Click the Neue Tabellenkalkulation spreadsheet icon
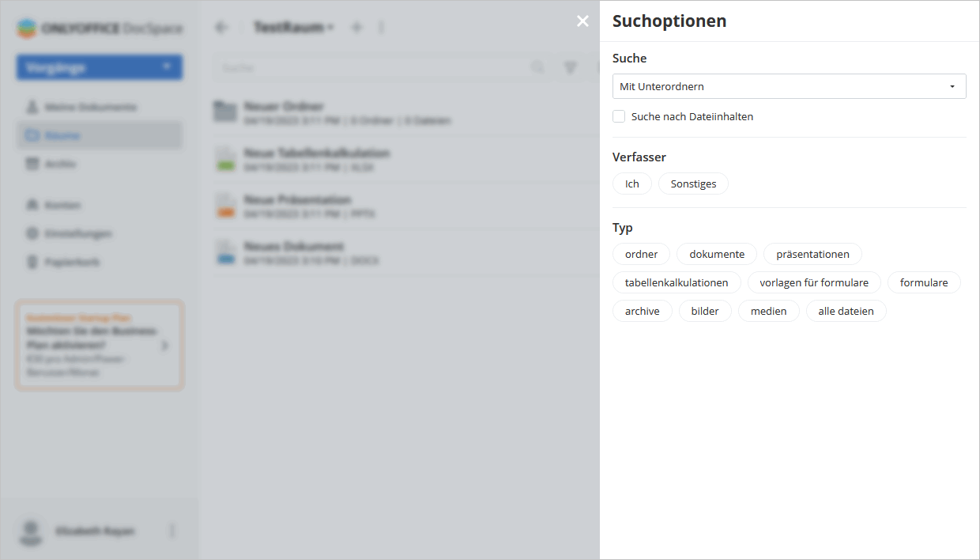 pyautogui.click(x=225, y=159)
